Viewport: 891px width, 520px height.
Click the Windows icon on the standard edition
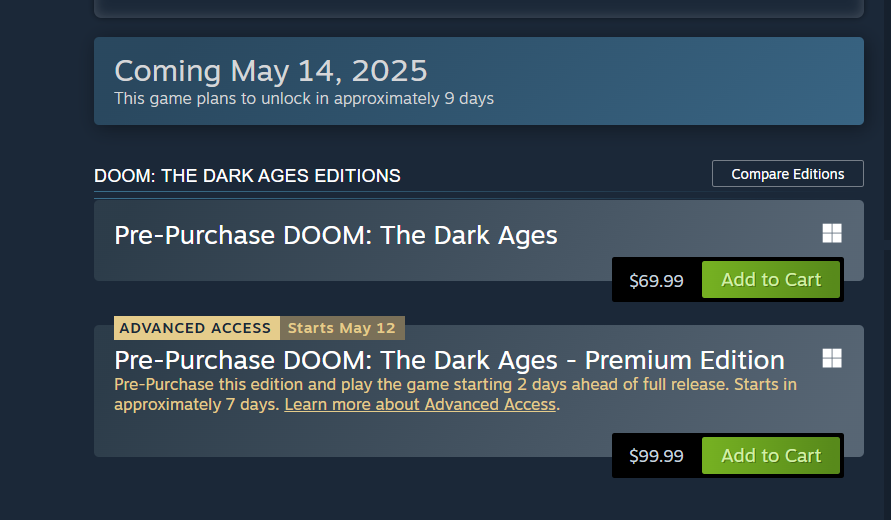(x=831, y=233)
